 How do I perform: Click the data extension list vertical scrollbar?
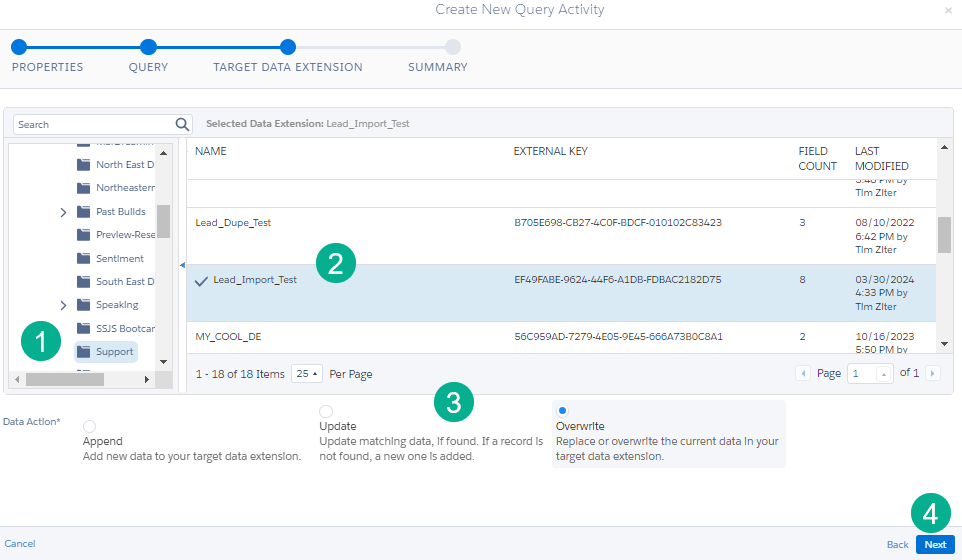click(x=944, y=235)
